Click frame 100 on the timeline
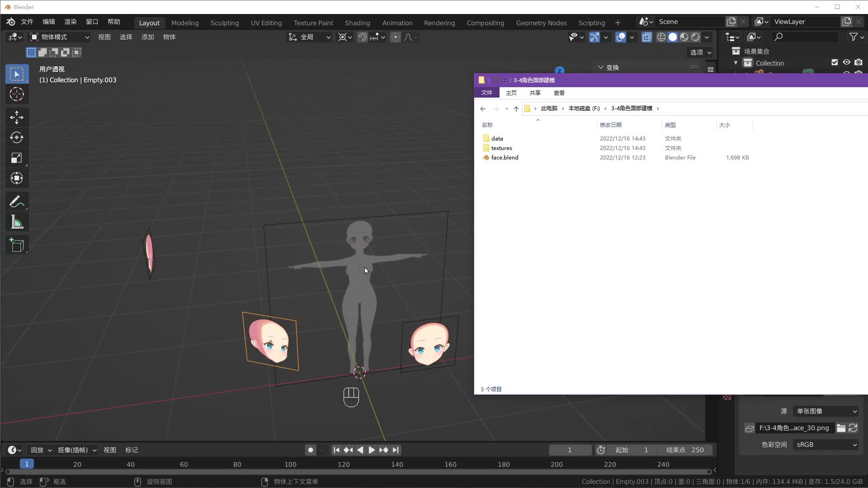Image resolution: width=868 pixels, height=488 pixels. pyautogui.click(x=290, y=464)
